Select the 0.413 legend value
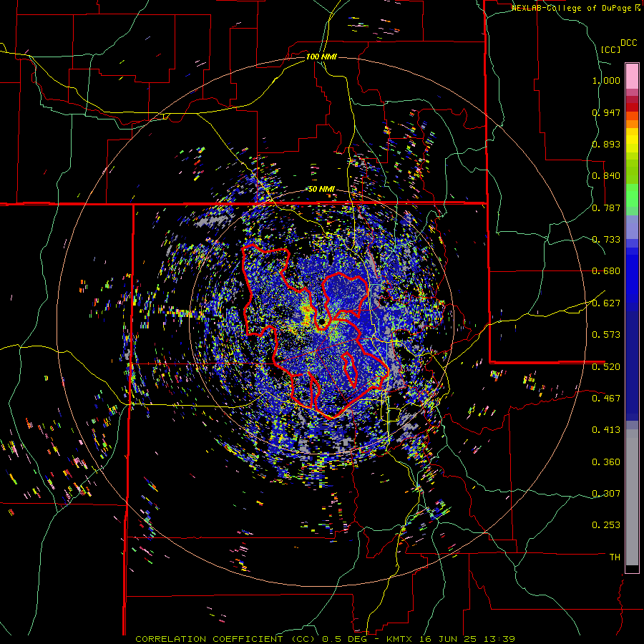644x644 pixels. [606, 429]
